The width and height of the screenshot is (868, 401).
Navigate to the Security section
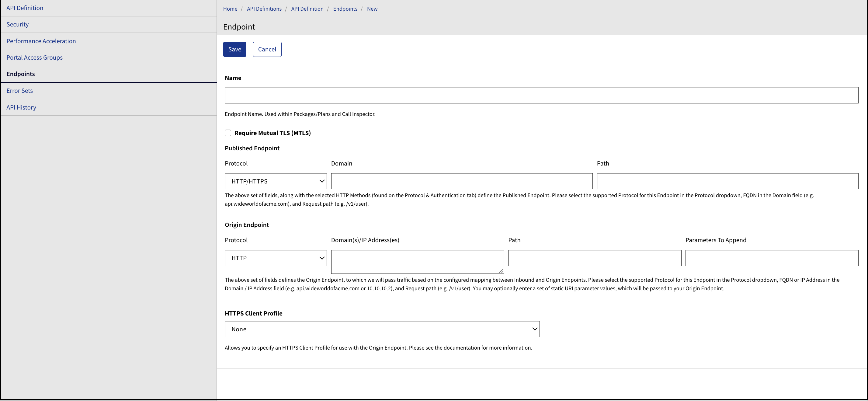17,24
